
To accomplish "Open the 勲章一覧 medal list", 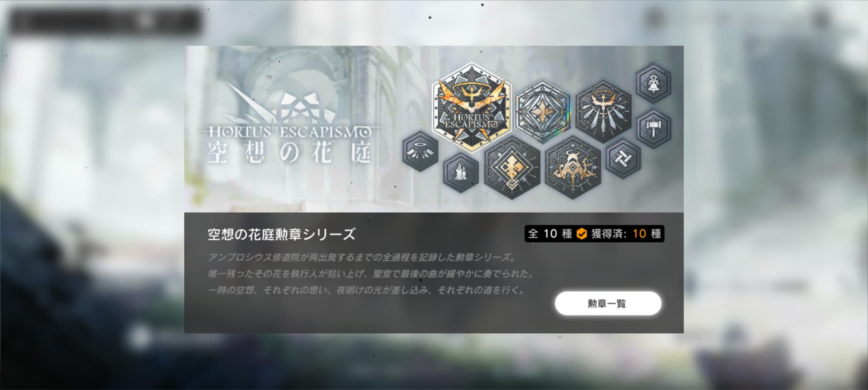I will 608,303.
